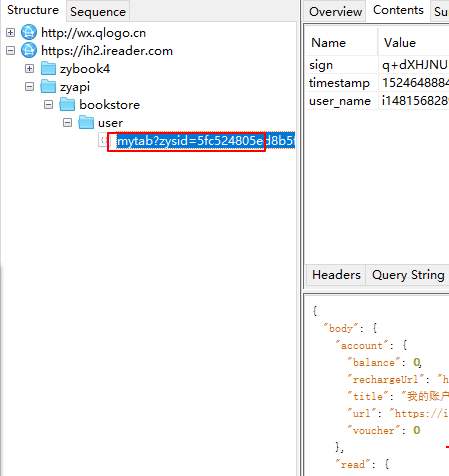Image resolution: width=449 pixels, height=476 pixels.
Task: Switch to the Headers tab
Action: pyautogui.click(x=336, y=275)
